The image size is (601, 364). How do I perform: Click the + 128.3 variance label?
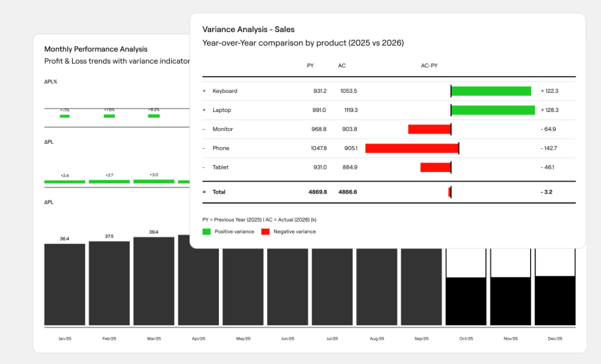coord(550,110)
